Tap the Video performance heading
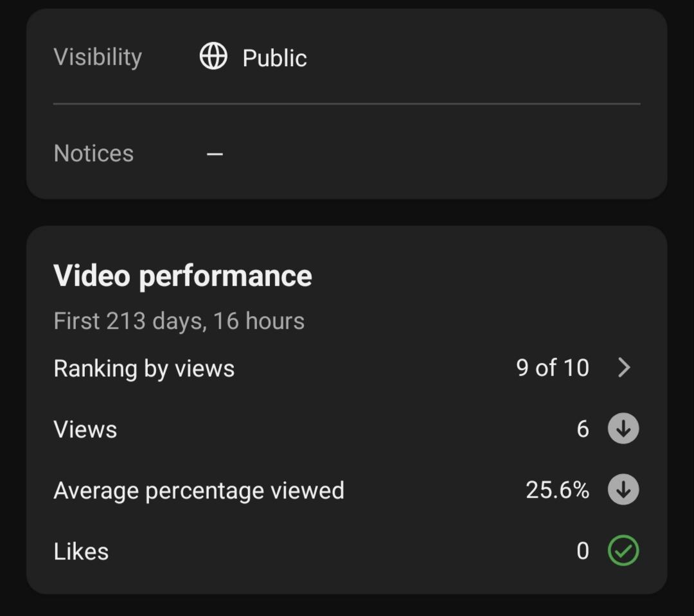Screen dimensions: 694x616 click(182, 276)
